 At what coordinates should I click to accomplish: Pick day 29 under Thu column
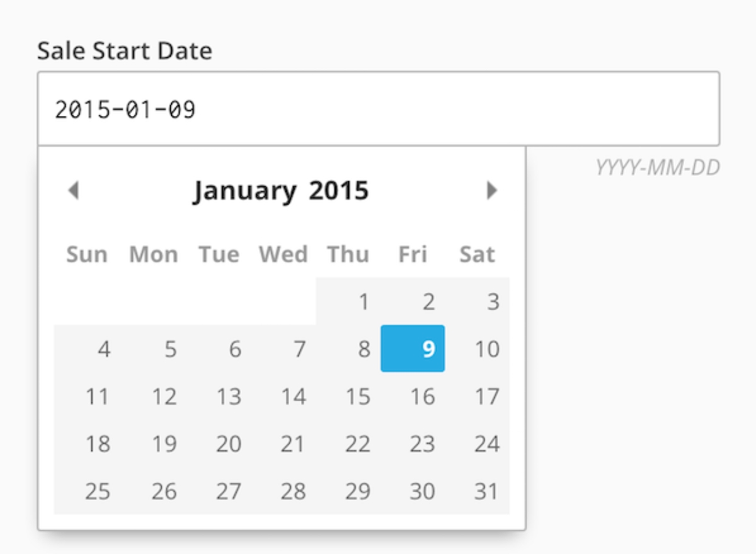pos(348,490)
